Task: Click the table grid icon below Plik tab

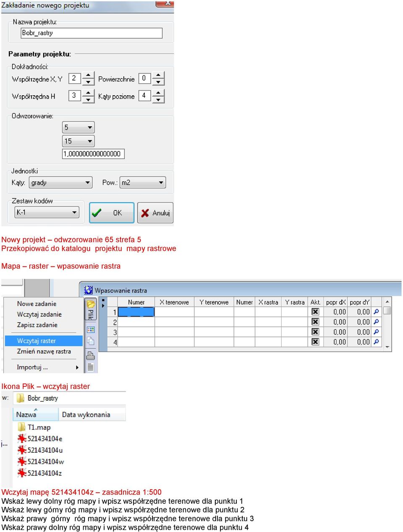Action: [x=91, y=330]
